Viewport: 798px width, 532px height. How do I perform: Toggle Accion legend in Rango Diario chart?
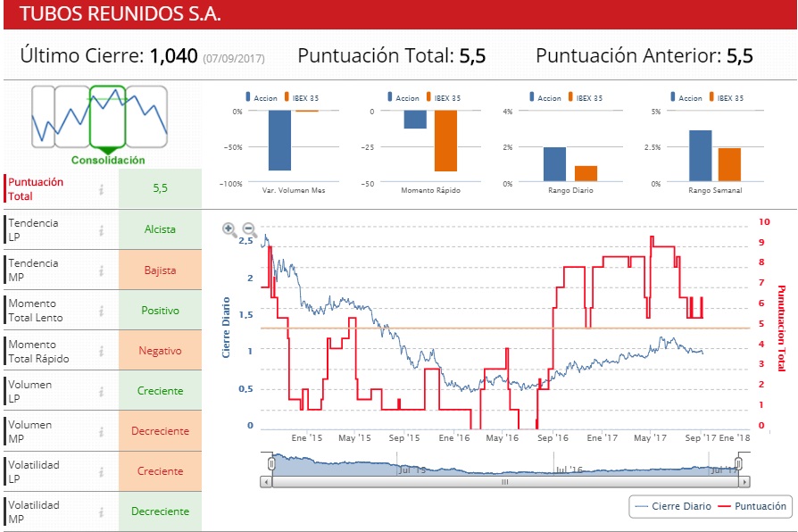pyautogui.click(x=545, y=97)
